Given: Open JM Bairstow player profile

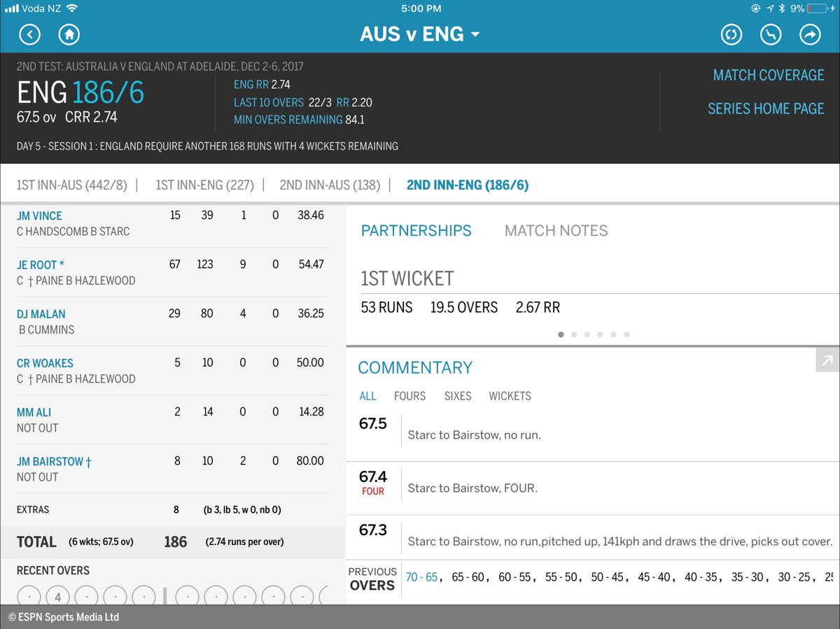Looking at the screenshot, I should pos(54,461).
